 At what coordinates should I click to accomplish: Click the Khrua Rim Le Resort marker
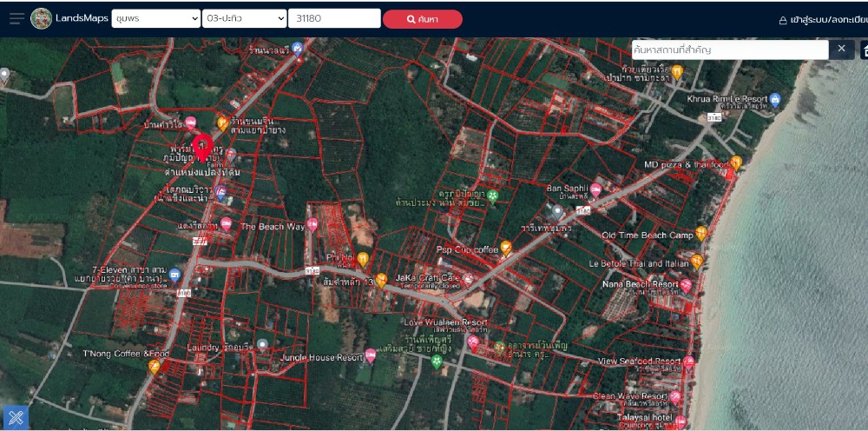pyautogui.click(x=775, y=99)
